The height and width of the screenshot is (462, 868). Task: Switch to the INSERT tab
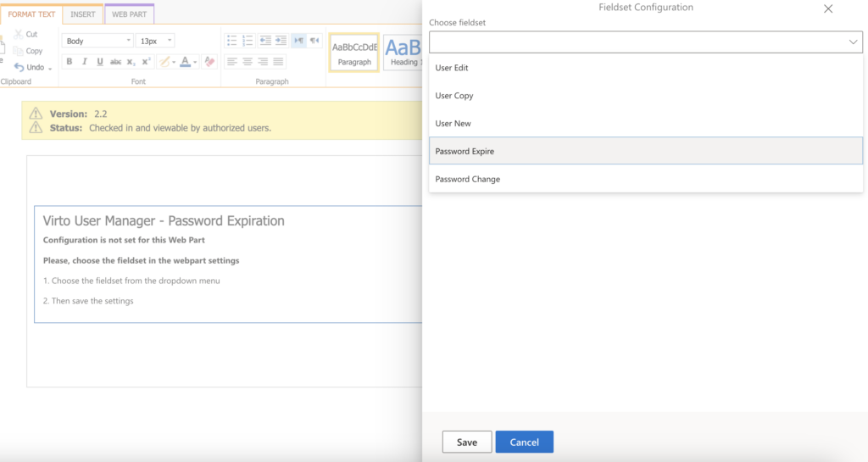tap(82, 14)
